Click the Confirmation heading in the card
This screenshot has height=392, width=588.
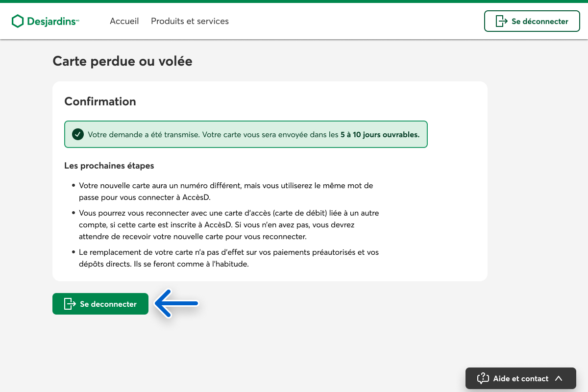100,101
